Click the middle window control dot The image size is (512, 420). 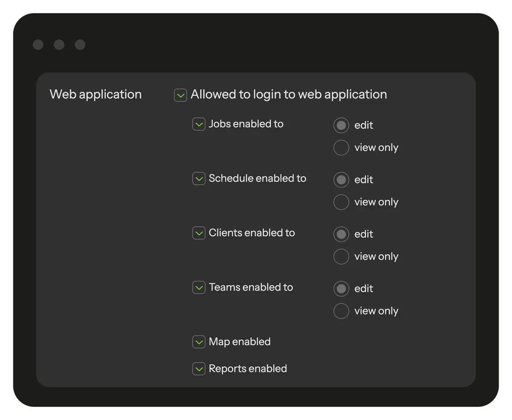coord(59,45)
